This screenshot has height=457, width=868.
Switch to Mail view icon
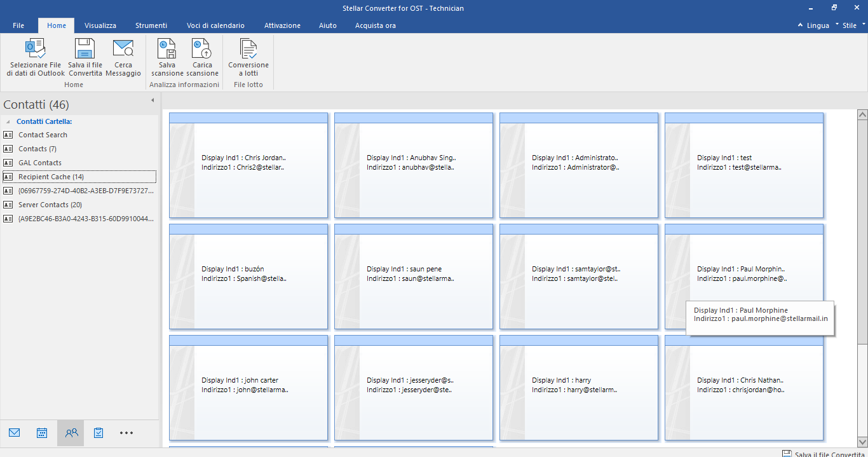pos(15,433)
